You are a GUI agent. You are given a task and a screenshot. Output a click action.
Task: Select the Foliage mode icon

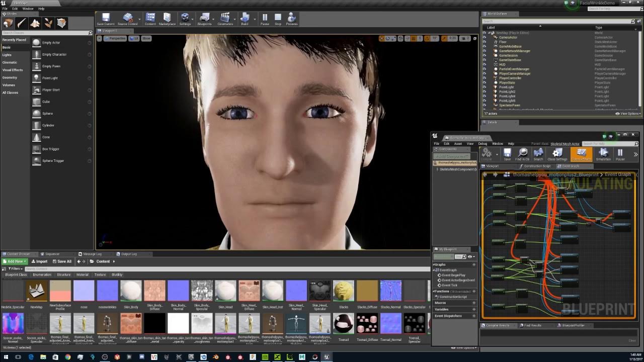(x=48, y=23)
